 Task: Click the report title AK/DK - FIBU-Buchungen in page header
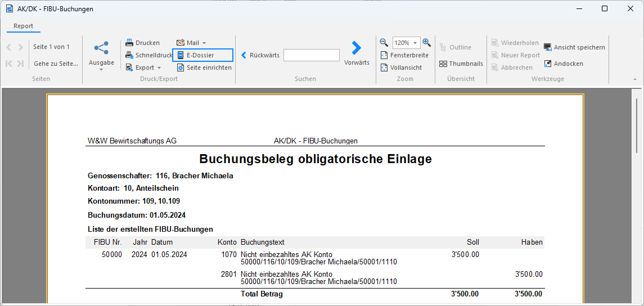coord(316,141)
